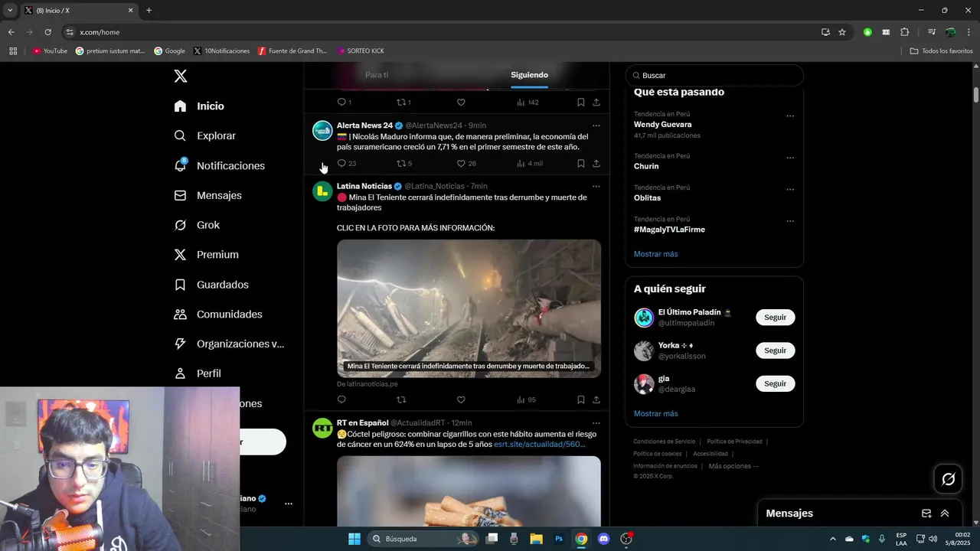This screenshot has height=551, width=980.
Task: Click RT en Español profile avatar
Action: 322,428
